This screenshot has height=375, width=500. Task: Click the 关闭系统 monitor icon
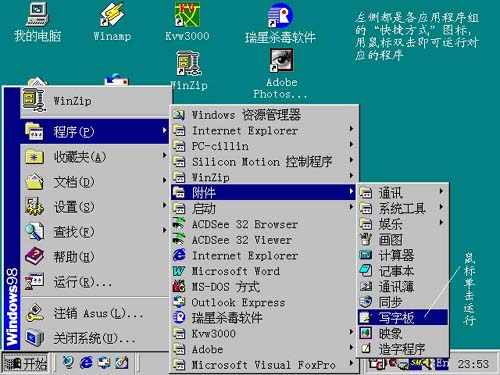(34, 338)
